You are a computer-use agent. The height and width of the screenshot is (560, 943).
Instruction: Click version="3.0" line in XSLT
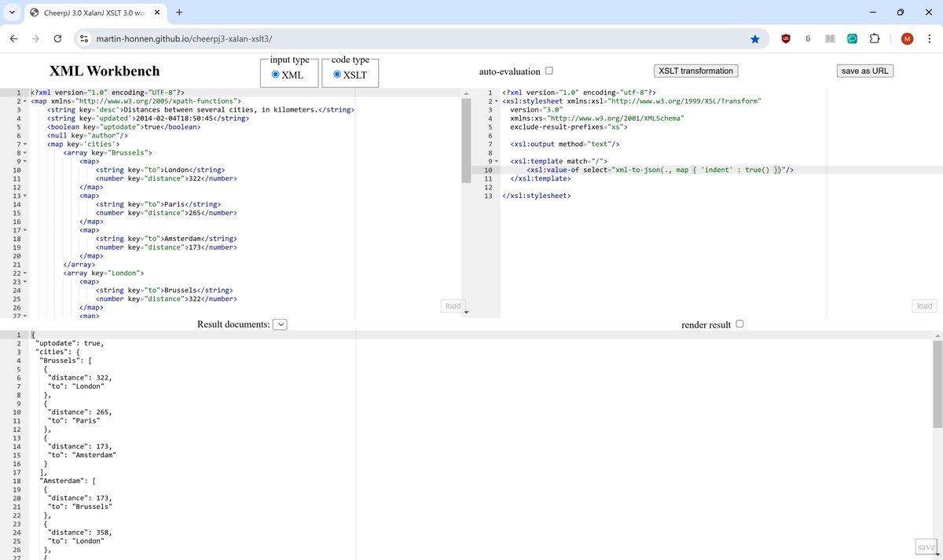pyautogui.click(x=537, y=109)
